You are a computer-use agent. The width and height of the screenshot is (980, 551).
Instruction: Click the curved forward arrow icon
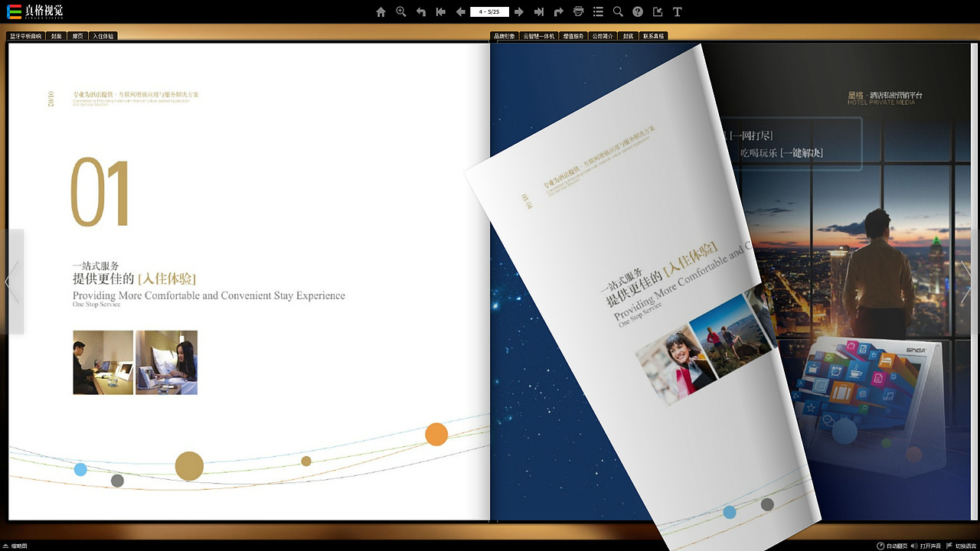point(558,11)
